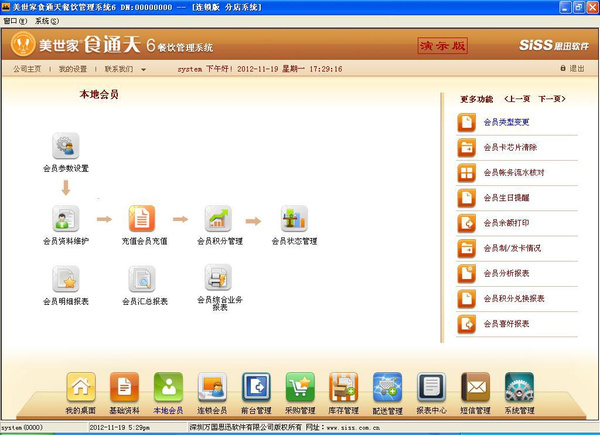Click icon beside 会员生日提醒
600x435 pixels.
[466, 198]
